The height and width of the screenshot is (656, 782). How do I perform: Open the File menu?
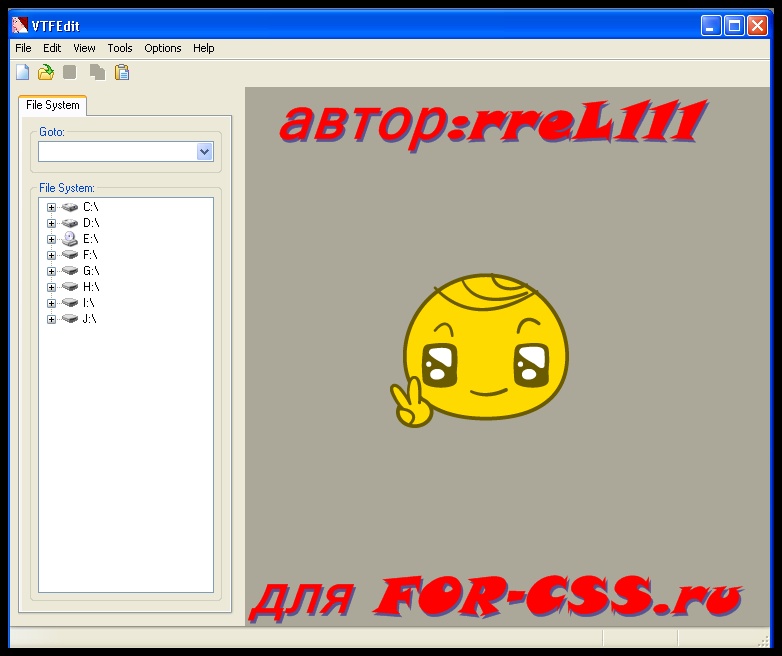pyautogui.click(x=23, y=48)
